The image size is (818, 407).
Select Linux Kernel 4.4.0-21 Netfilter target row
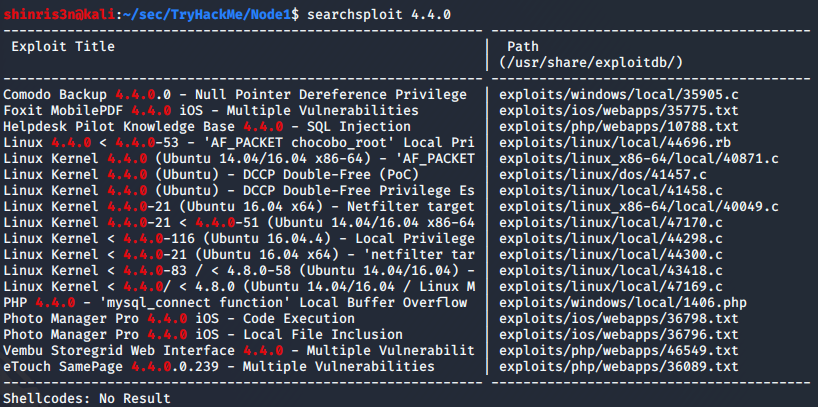point(239,207)
